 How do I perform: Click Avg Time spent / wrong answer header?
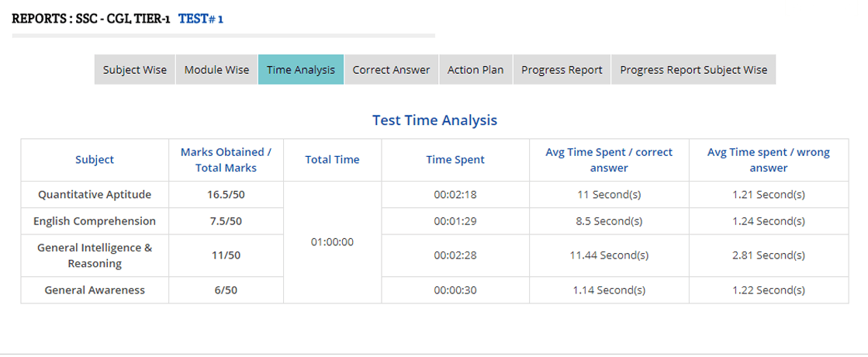(x=768, y=160)
